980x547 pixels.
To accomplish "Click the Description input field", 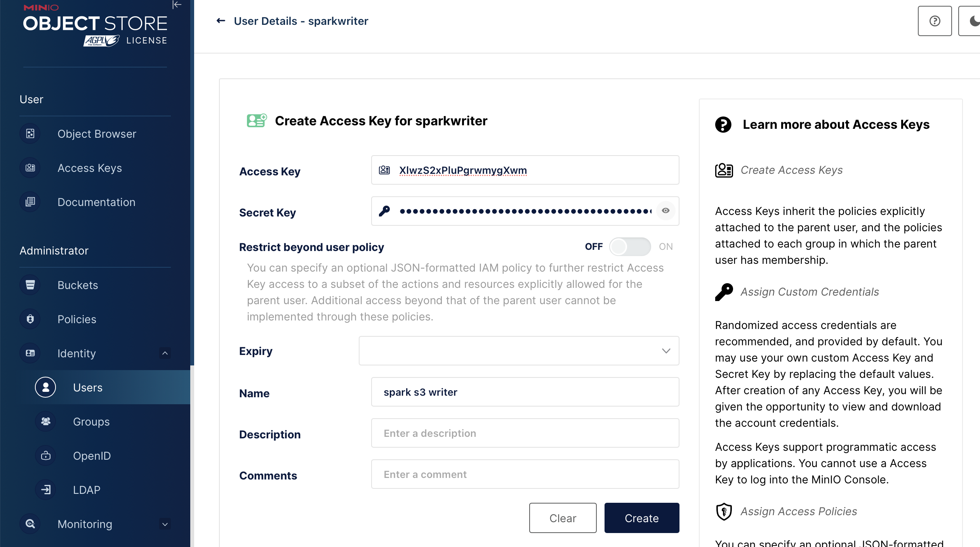I will [525, 433].
